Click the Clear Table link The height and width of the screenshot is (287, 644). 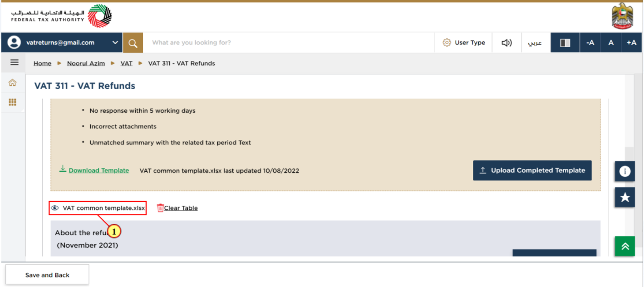(177, 208)
